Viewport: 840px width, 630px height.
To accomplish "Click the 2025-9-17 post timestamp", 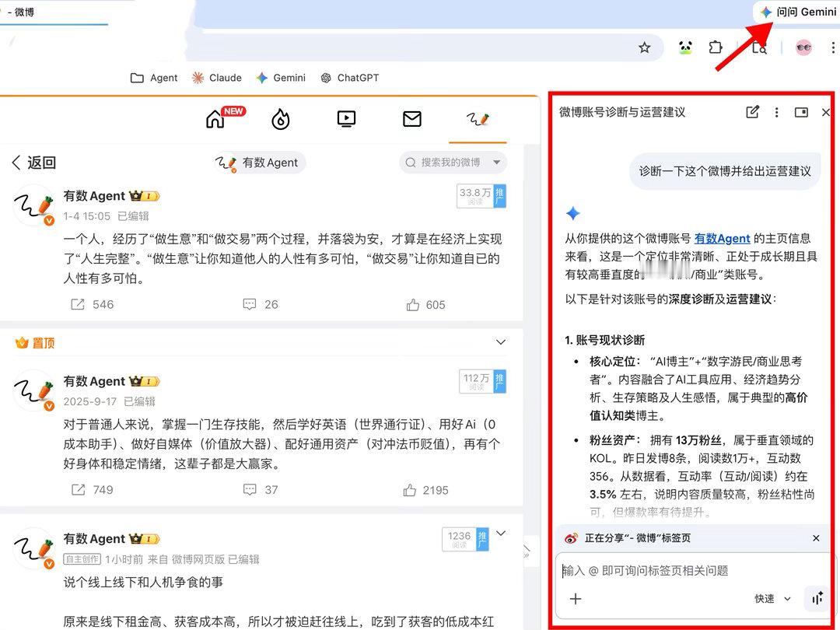I will coord(90,401).
